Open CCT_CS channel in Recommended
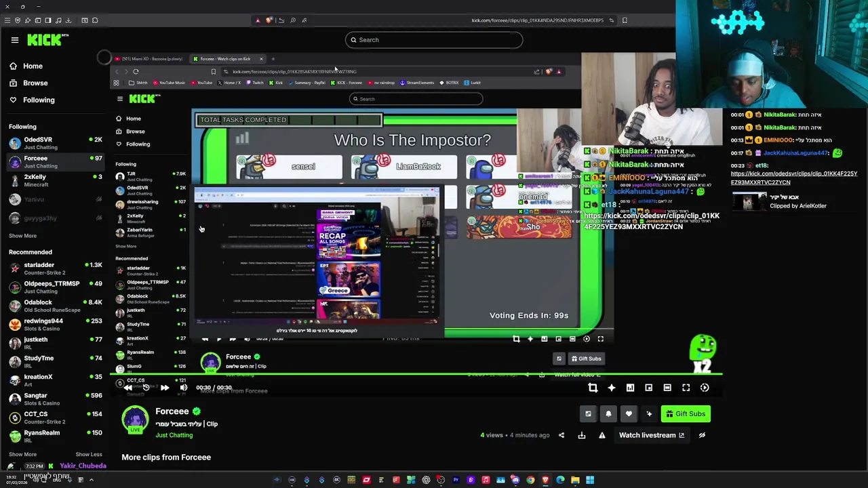The height and width of the screenshot is (488, 868). tap(54, 418)
